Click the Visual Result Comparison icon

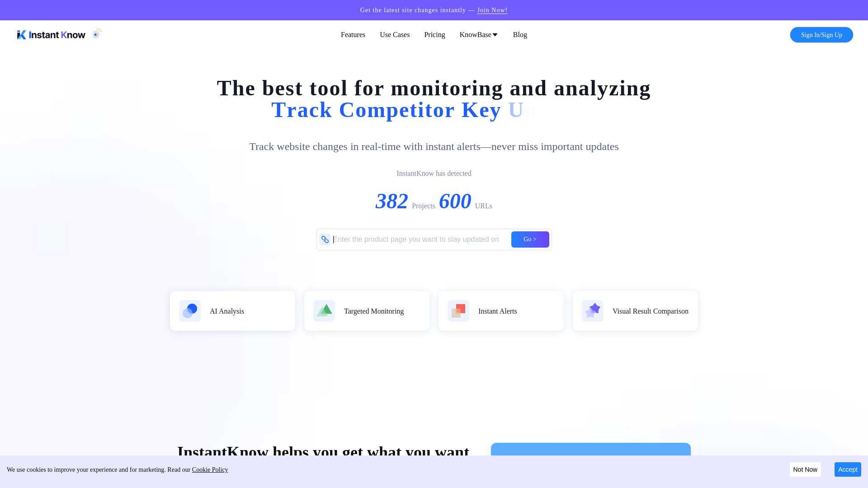(x=593, y=310)
